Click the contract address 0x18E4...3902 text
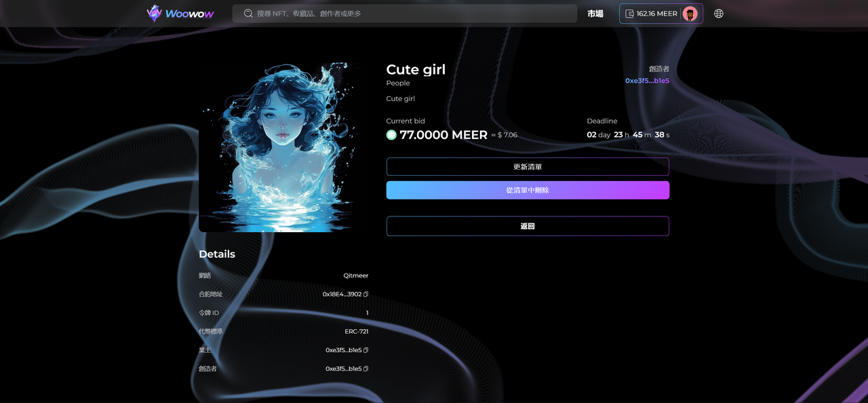The width and height of the screenshot is (868, 403). click(x=342, y=294)
